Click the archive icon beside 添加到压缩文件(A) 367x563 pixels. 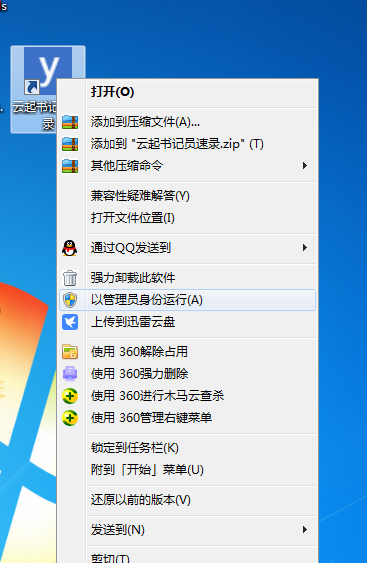point(70,122)
